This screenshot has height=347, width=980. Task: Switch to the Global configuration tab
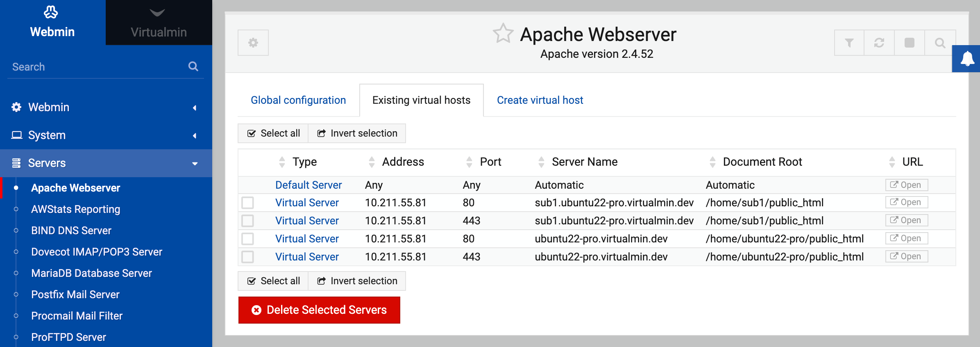[298, 100]
